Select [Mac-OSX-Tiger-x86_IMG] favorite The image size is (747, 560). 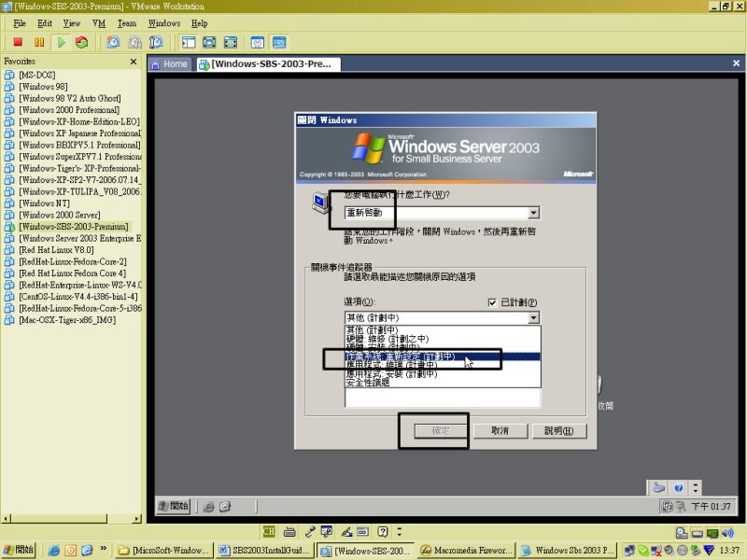[x=67, y=320]
